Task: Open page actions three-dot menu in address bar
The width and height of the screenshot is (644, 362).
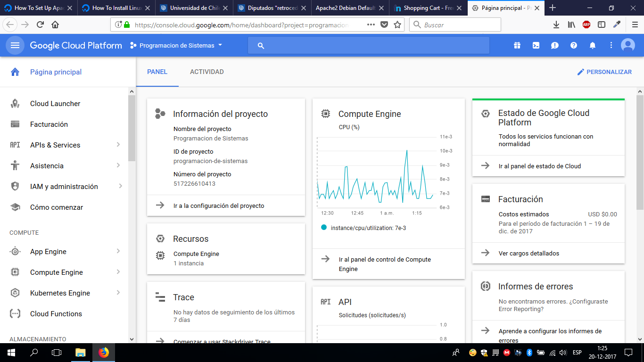Action: 371,25
